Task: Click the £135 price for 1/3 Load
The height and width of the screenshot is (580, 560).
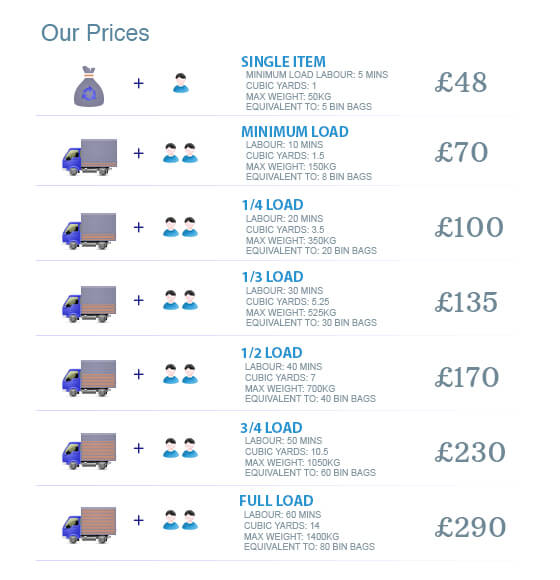Action: coord(466,302)
